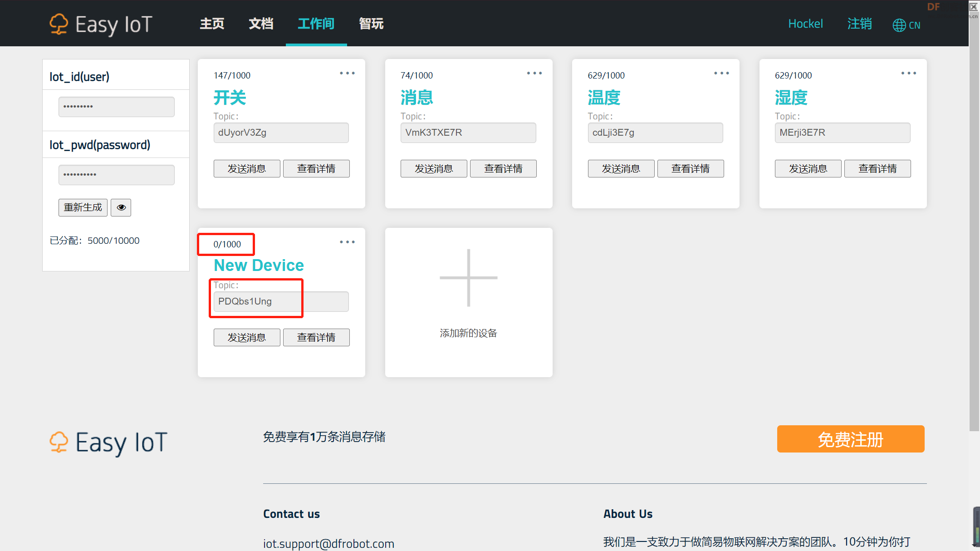Screen dimensions: 980x551
Task: Open the Hockel user account link
Action: pos(805,24)
